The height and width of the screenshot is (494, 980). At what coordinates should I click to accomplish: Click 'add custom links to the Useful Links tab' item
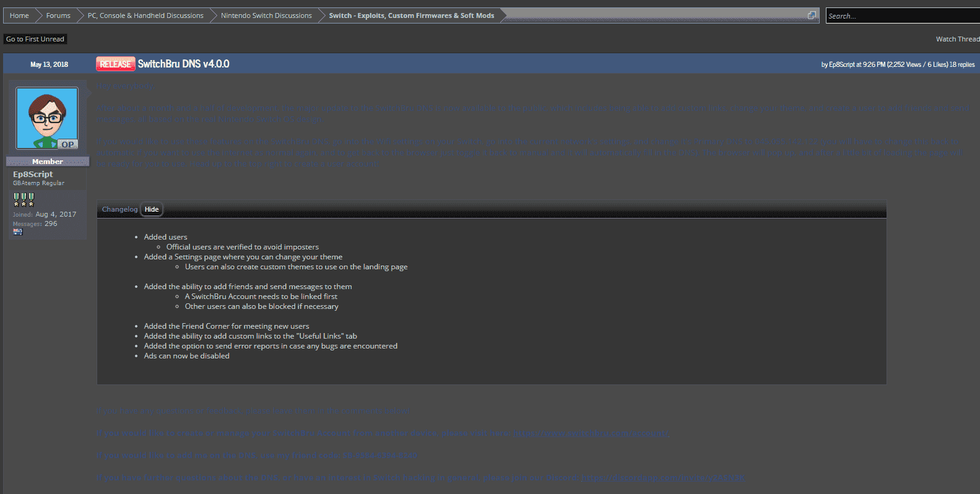click(x=251, y=336)
